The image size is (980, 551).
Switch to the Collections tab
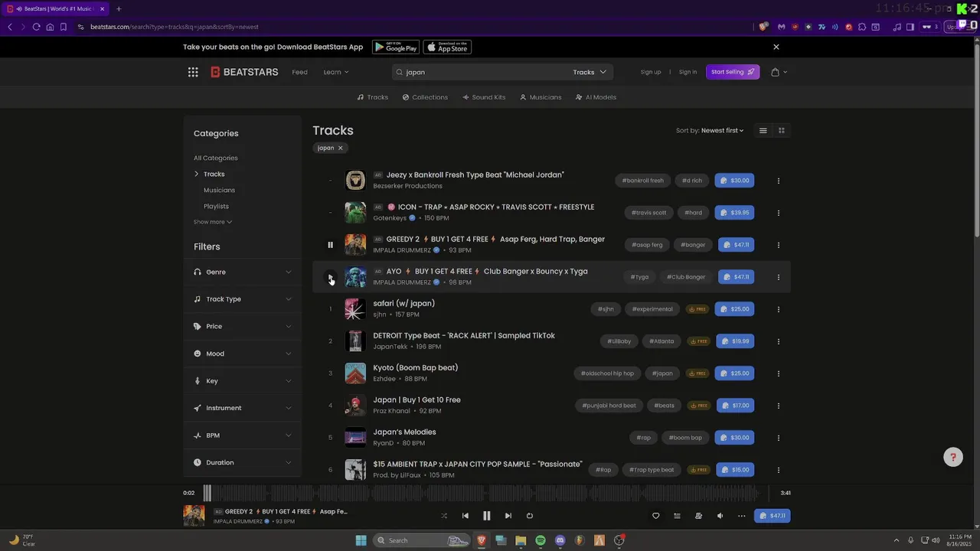tap(425, 97)
